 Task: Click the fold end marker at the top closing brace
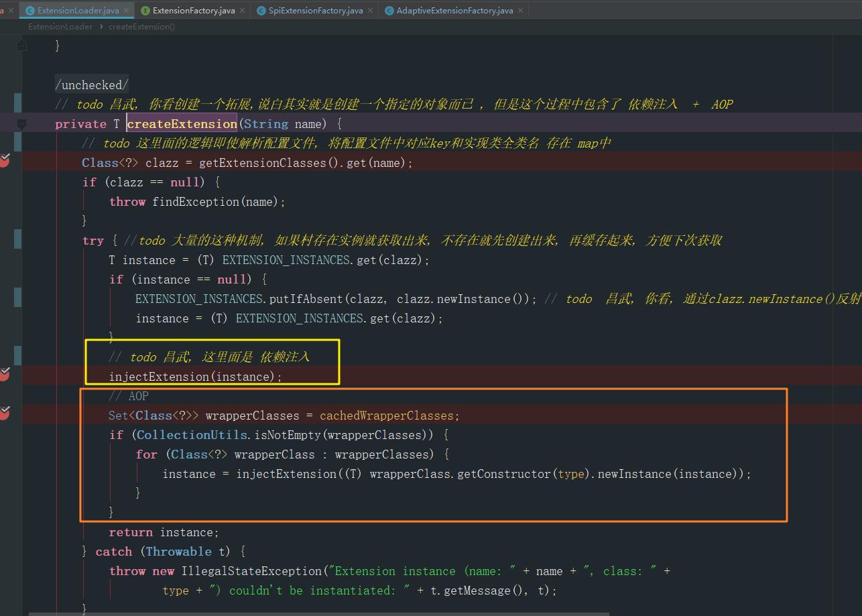(21, 46)
